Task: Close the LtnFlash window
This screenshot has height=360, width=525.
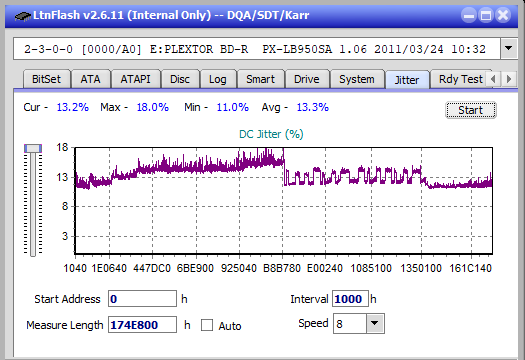Action: [x=503, y=15]
